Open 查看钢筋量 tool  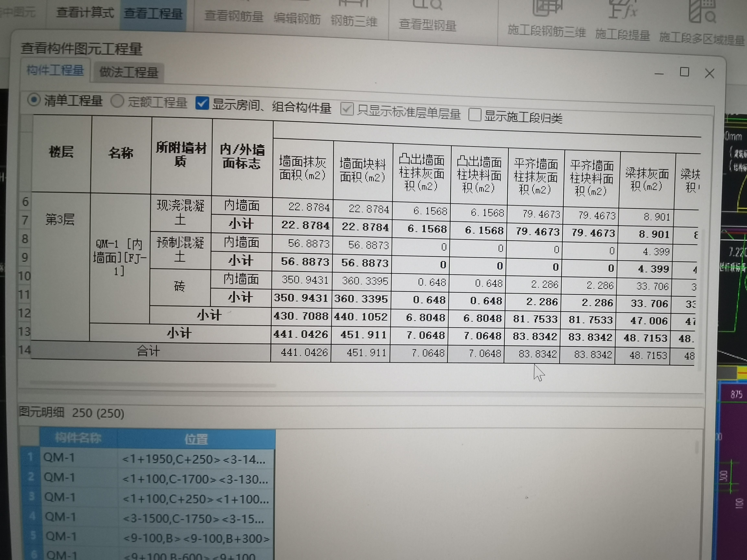coord(234,17)
